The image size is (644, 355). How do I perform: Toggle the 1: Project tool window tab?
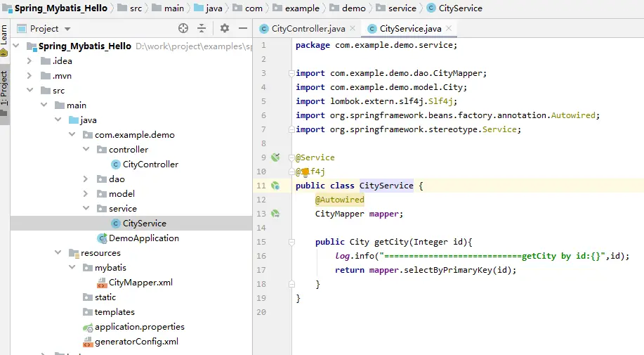tap(4, 93)
